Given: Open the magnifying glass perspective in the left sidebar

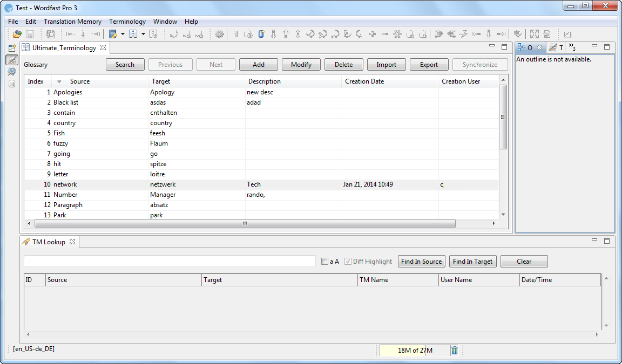Looking at the screenshot, I should 12,72.
